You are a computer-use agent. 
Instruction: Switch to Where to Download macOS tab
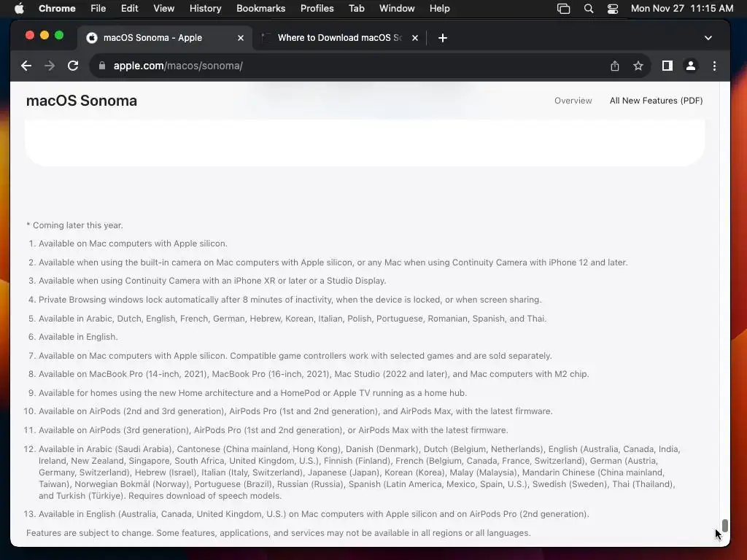point(340,38)
